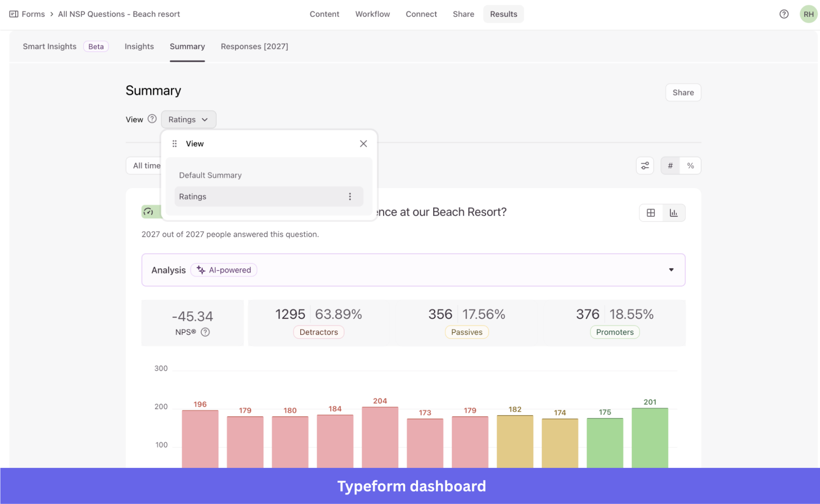The width and height of the screenshot is (820, 504).
Task: Open the Ratings view dropdown
Action: pos(188,119)
